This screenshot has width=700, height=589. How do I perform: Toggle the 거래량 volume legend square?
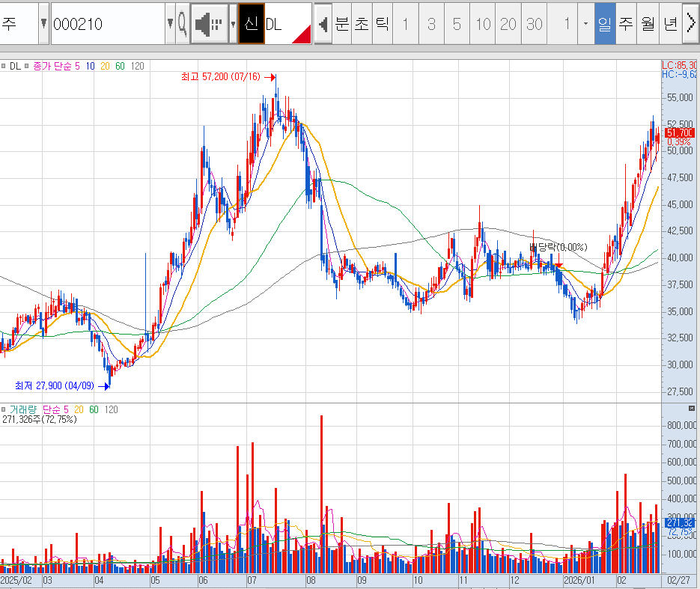click(x=4, y=409)
